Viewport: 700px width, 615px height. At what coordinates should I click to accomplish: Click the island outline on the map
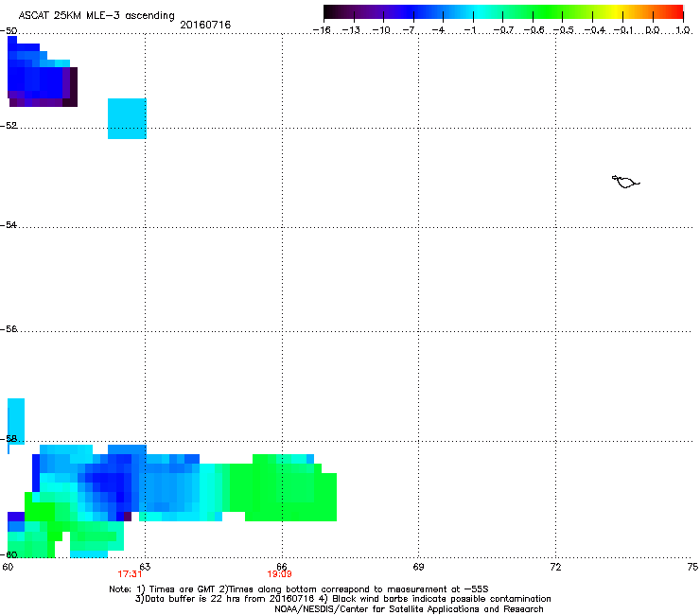coord(625,182)
